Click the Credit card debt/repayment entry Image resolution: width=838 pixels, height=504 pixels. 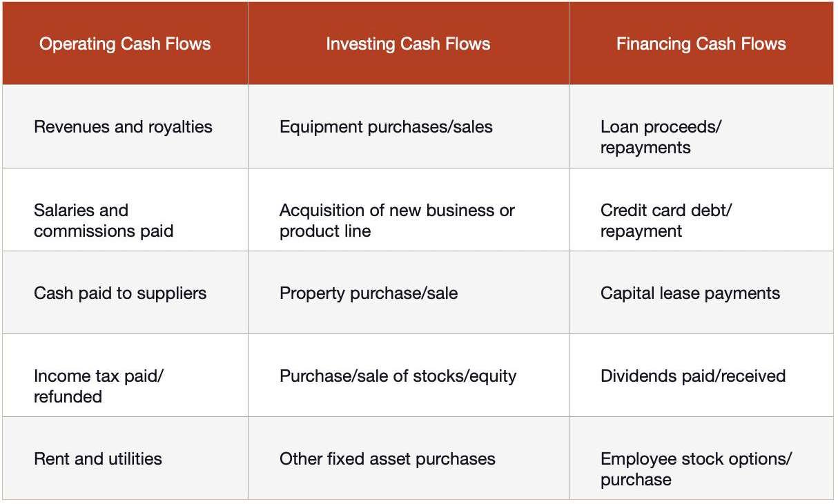665,220
